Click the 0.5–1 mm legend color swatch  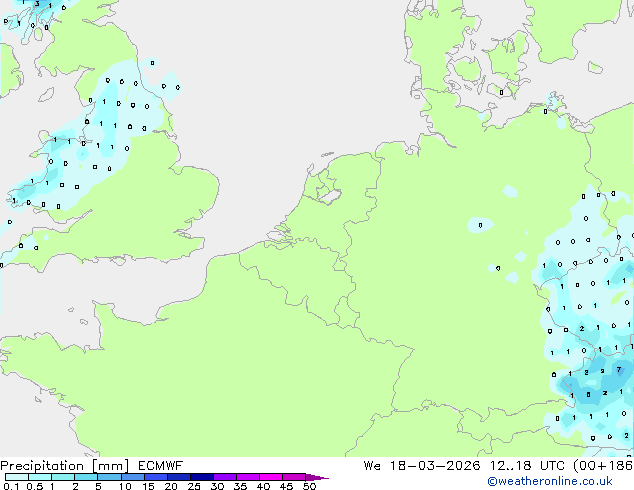[40, 477]
